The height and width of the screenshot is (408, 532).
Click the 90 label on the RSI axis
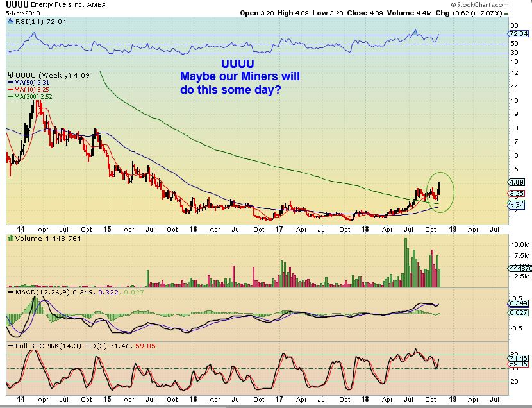[x=514, y=26]
